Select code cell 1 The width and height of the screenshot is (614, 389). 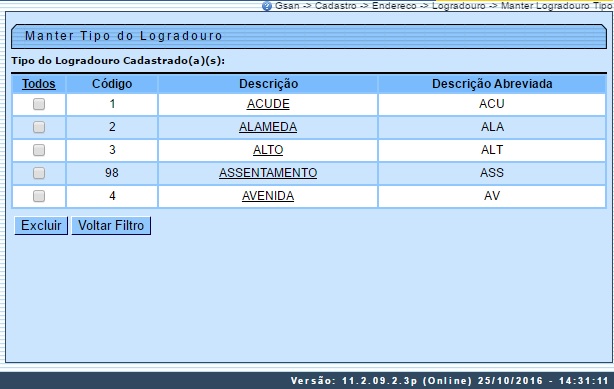tap(112, 104)
